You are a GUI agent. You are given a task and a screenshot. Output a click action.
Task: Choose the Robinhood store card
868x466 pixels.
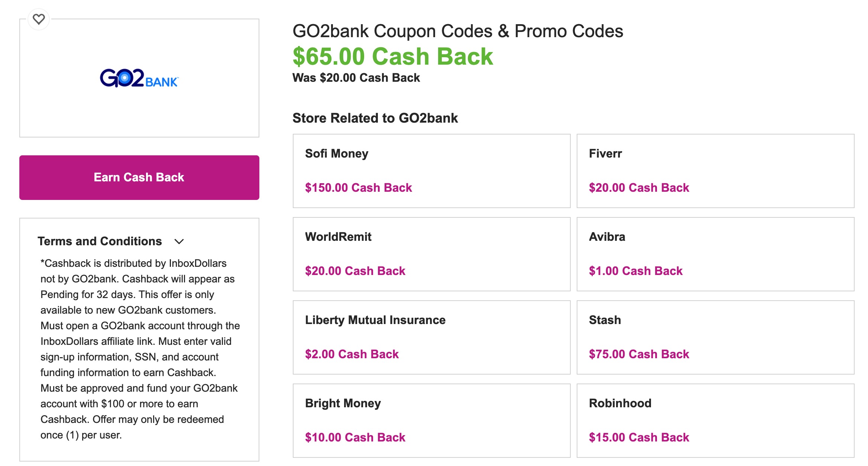click(715, 421)
